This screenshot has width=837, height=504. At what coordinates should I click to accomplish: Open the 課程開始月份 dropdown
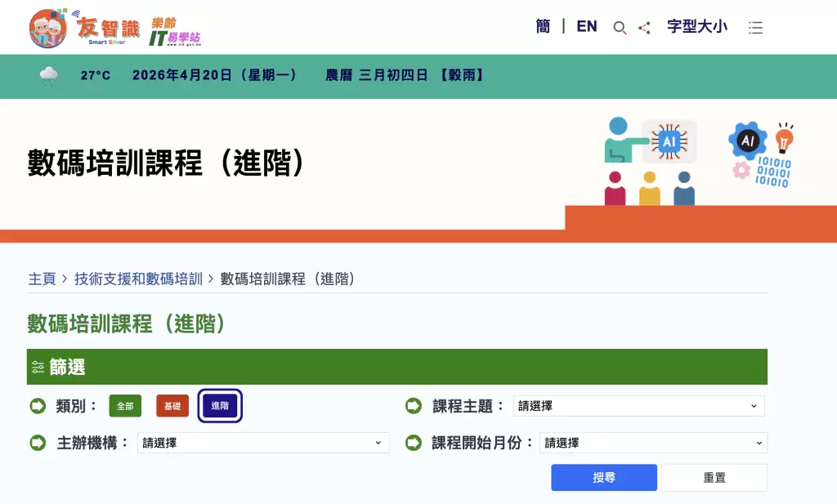(x=653, y=443)
